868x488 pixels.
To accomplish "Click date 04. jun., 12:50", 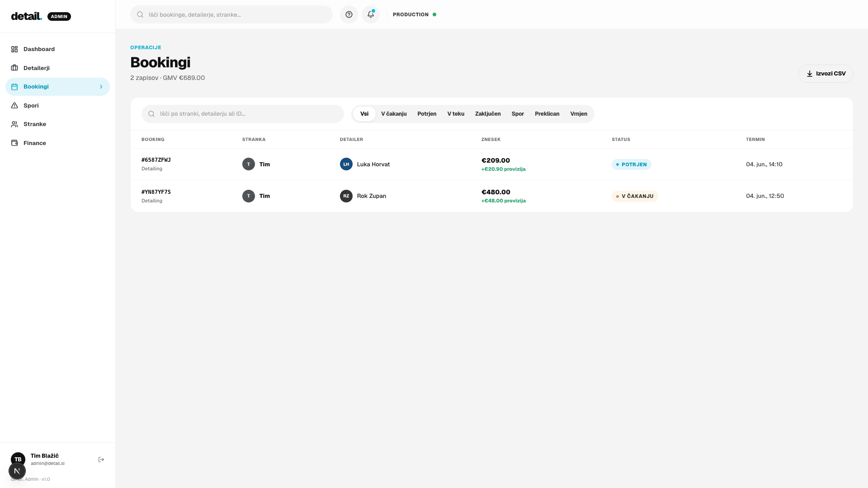I will (x=765, y=196).
